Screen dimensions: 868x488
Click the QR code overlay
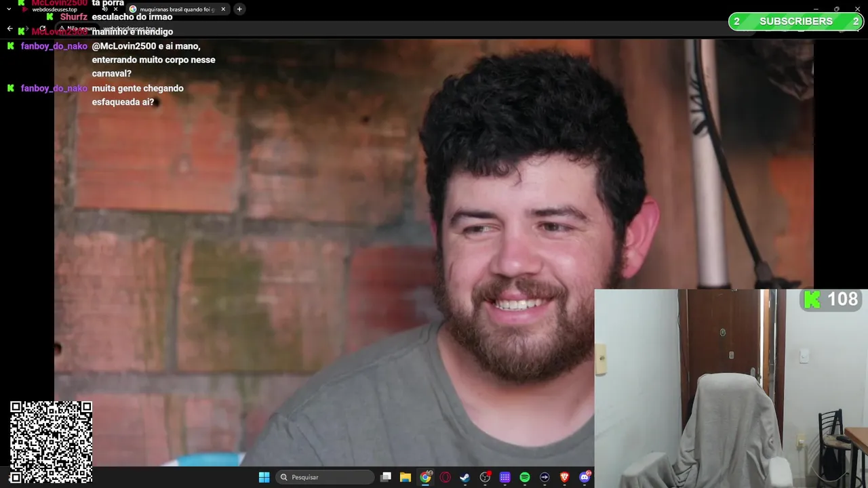(52, 441)
